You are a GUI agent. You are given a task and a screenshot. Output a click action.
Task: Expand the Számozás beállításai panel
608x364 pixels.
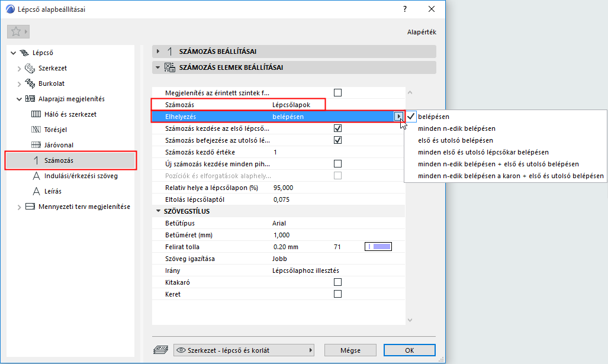tap(158, 51)
